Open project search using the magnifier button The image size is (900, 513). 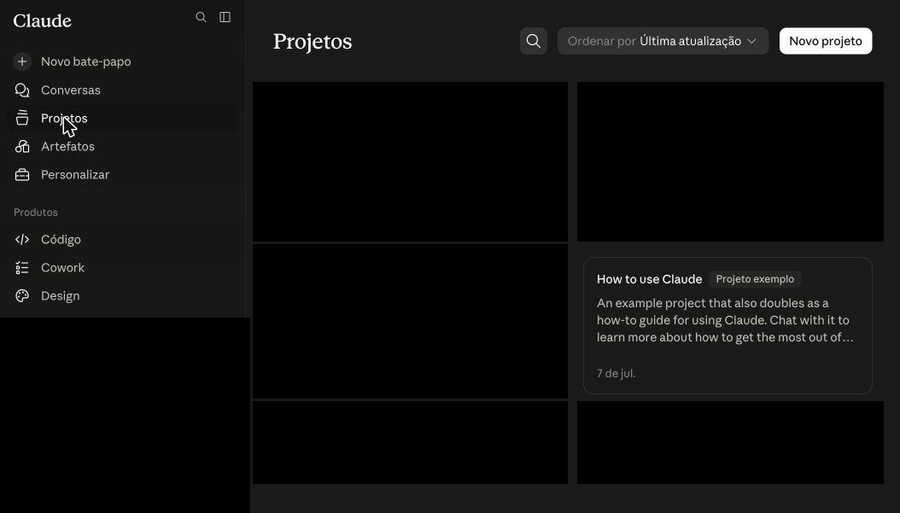(533, 41)
